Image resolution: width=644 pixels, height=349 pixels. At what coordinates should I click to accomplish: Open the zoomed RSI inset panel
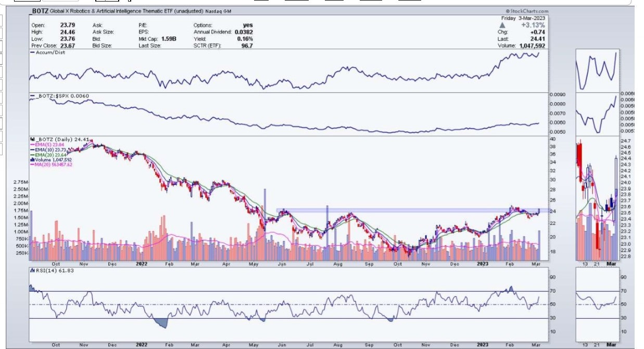597,304
